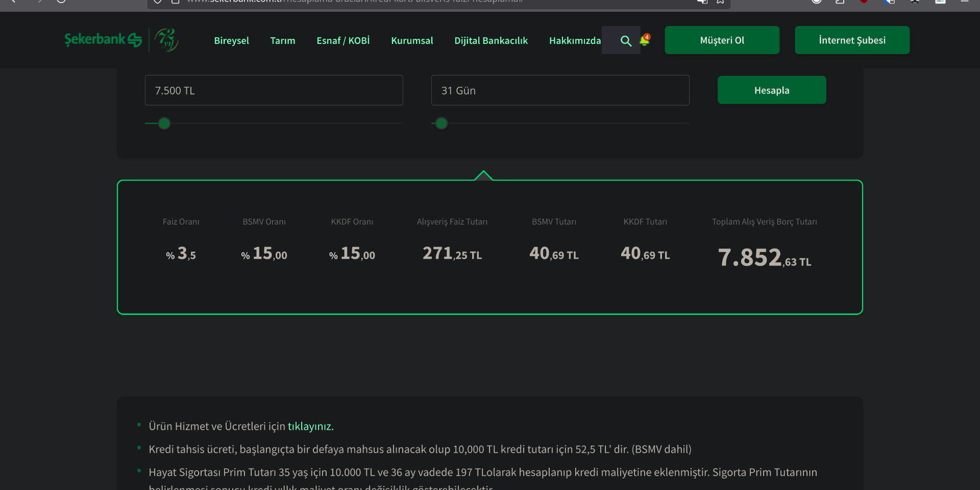Click the Toplam Alış Veriş Borç Tutarı label
980x490 pixels.
click(x=765, y=222)
